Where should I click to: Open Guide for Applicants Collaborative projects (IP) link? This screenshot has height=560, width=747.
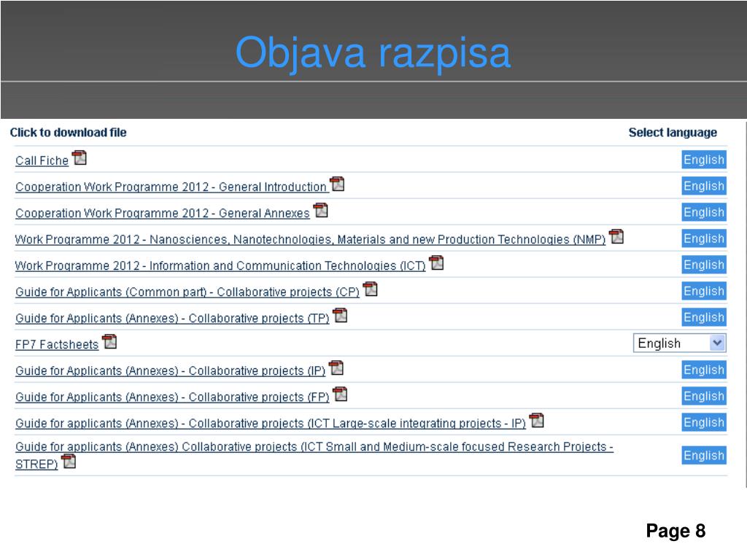pyautogui.click(x=170, y=371)
